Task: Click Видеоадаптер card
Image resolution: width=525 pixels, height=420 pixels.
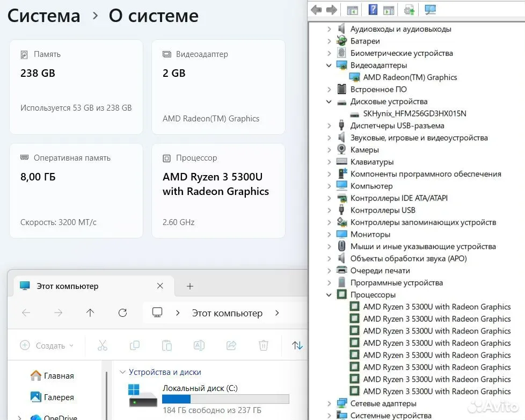Action: click(218, 87)
